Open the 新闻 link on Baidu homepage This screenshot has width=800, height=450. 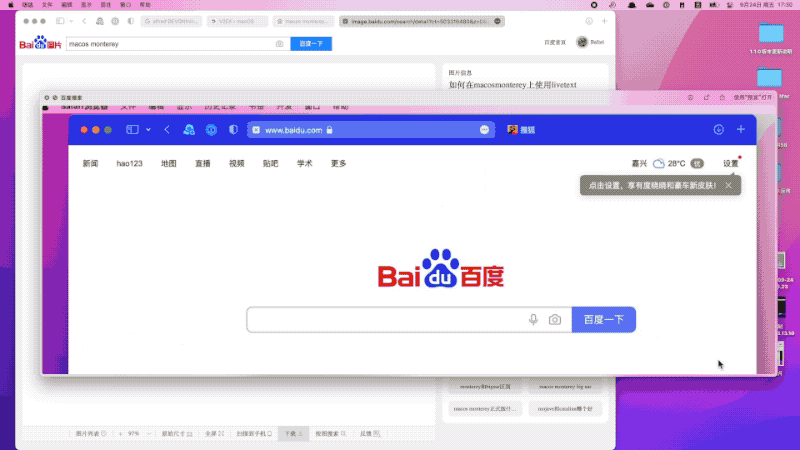click(x=90, y=163)
